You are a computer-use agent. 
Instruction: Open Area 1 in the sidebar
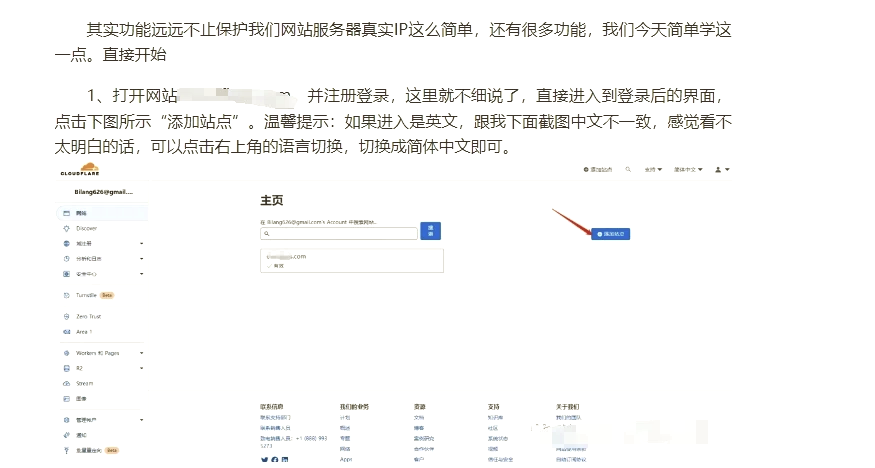(x=84, y=332)
